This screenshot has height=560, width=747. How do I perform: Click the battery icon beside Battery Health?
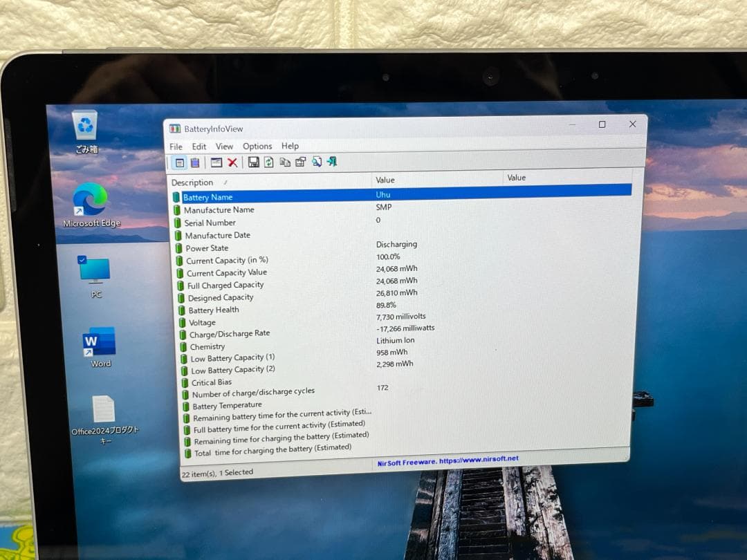pyautogui.click(x=181, y=310)
